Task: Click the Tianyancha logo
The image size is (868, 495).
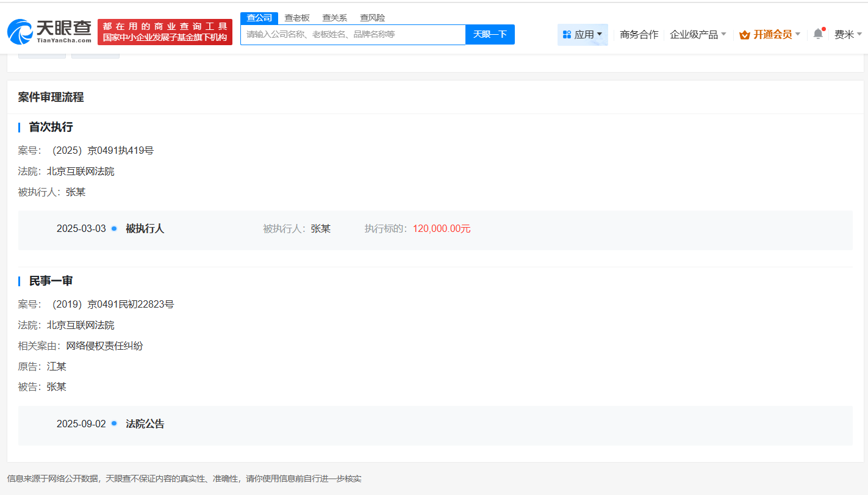Action: tap(48, 29)
